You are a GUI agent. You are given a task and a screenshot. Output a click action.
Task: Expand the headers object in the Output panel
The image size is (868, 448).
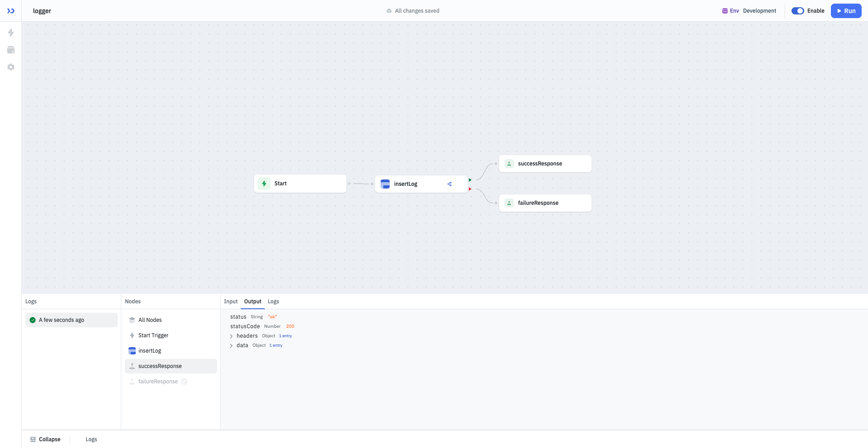(231, 336)
